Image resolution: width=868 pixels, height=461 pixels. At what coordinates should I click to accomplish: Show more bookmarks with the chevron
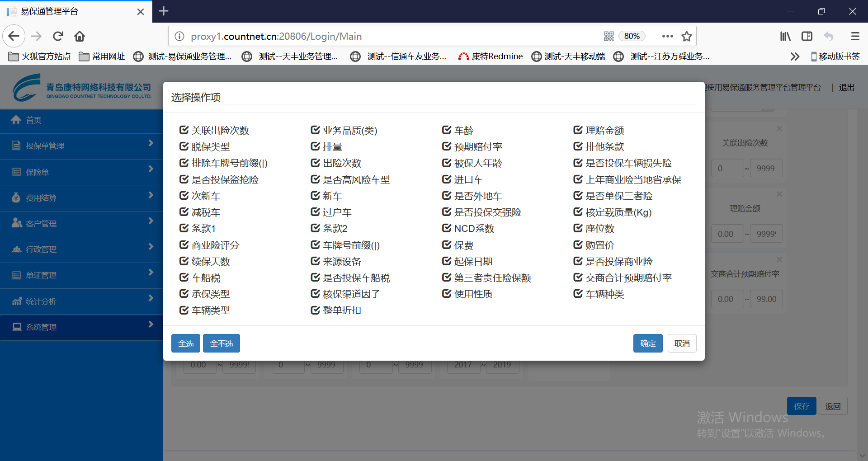[x=794, y=56]
